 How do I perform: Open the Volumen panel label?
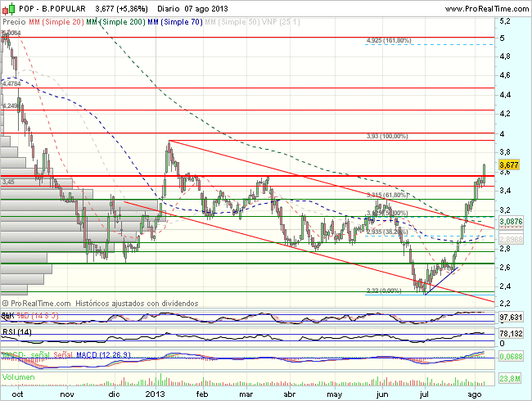(20, 377)
